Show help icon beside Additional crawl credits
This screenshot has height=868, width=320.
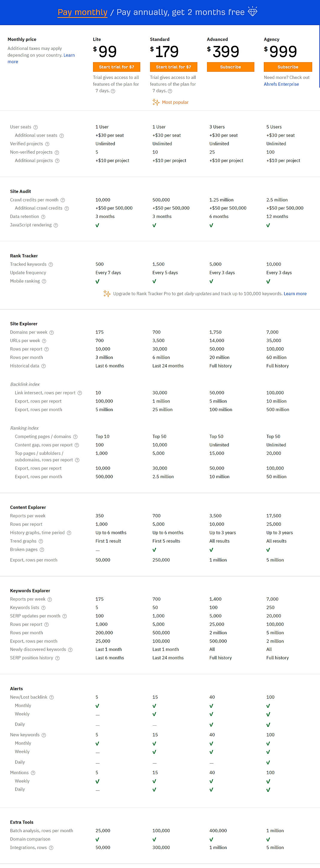click(67, 209)
